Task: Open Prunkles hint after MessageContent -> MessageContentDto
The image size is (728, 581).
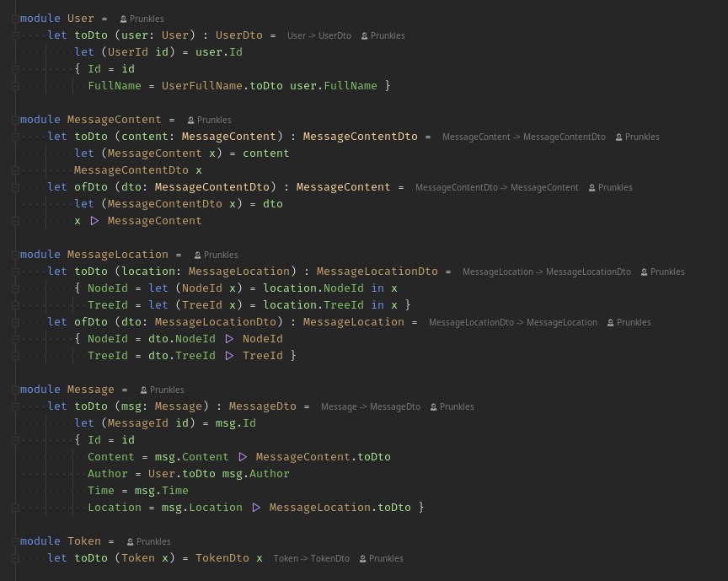Action: (638, 137)
